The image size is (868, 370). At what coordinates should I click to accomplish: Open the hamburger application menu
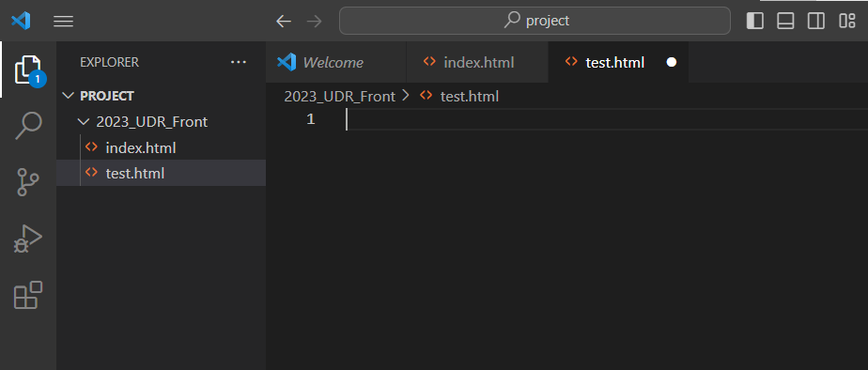(64, 22)
